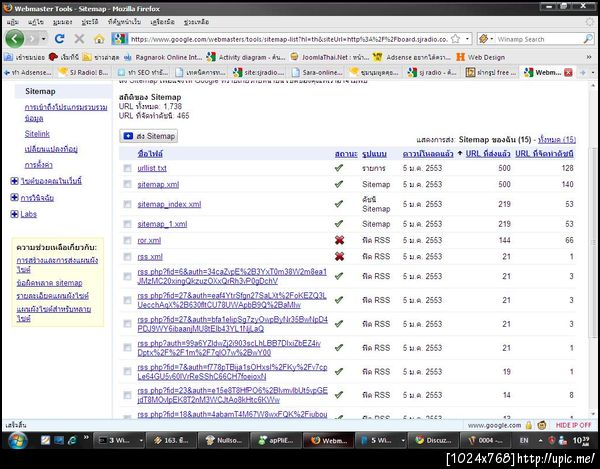Open the Discuz taskbar window
Viewport: 600px width, 469px height.
coord(432,441)
